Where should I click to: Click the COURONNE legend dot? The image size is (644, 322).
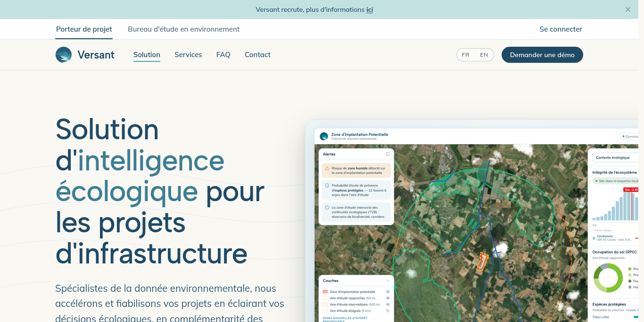click(x=594, y=238)
